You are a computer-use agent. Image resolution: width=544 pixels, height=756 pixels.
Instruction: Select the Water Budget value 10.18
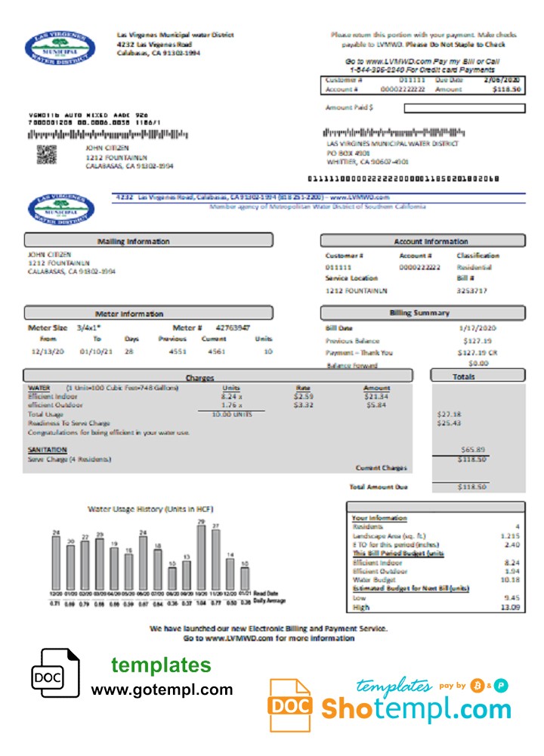[510, 580]
